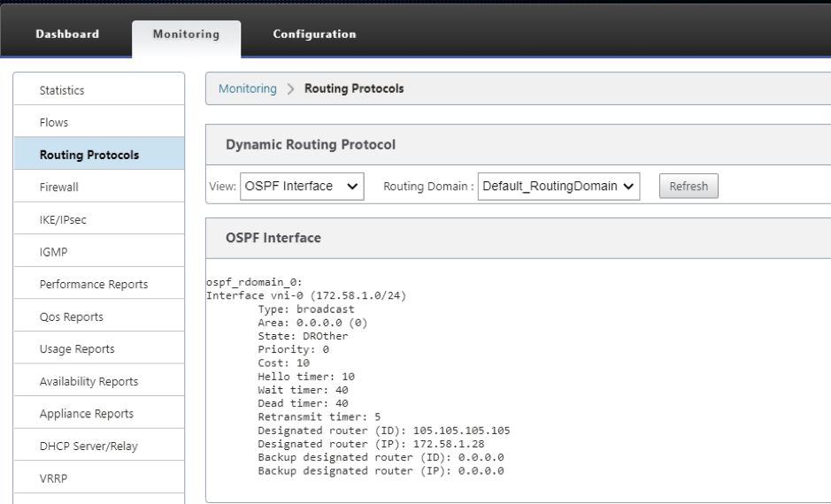The height and width of the screenshot is (504, 831).
Task: Click the 'ospf_rdomain_0:' line
Action: (254, 282)
